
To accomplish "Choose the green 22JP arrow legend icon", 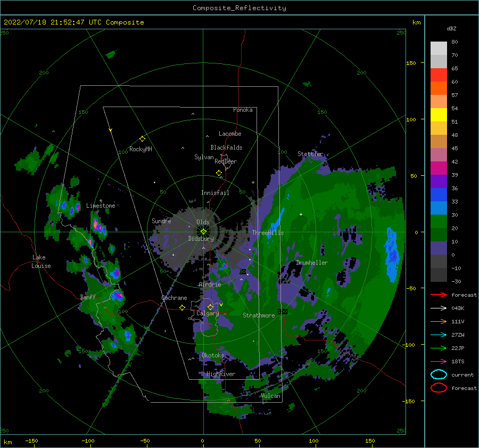I will 439,348.
